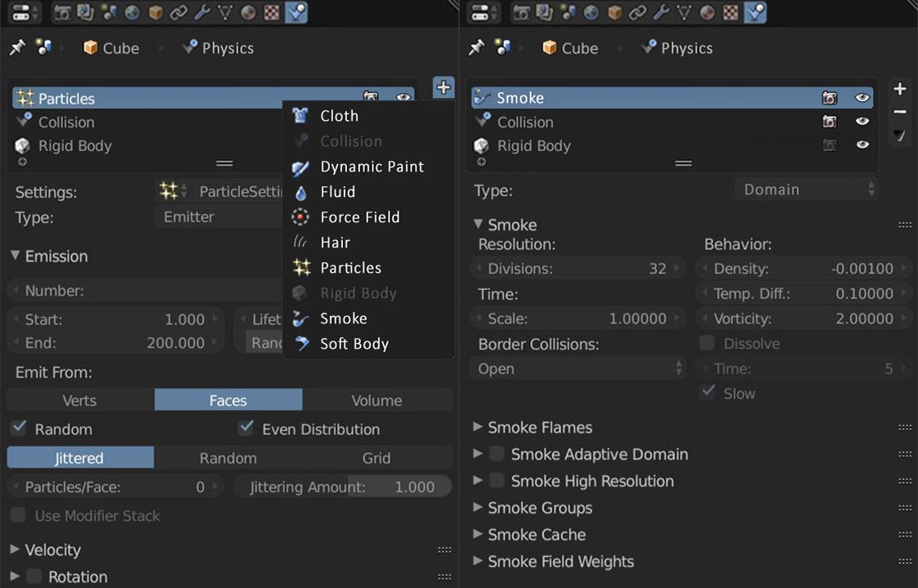Switch distribution to Grid
Viewport: 918px width, 588px height.
coord(377,457)
